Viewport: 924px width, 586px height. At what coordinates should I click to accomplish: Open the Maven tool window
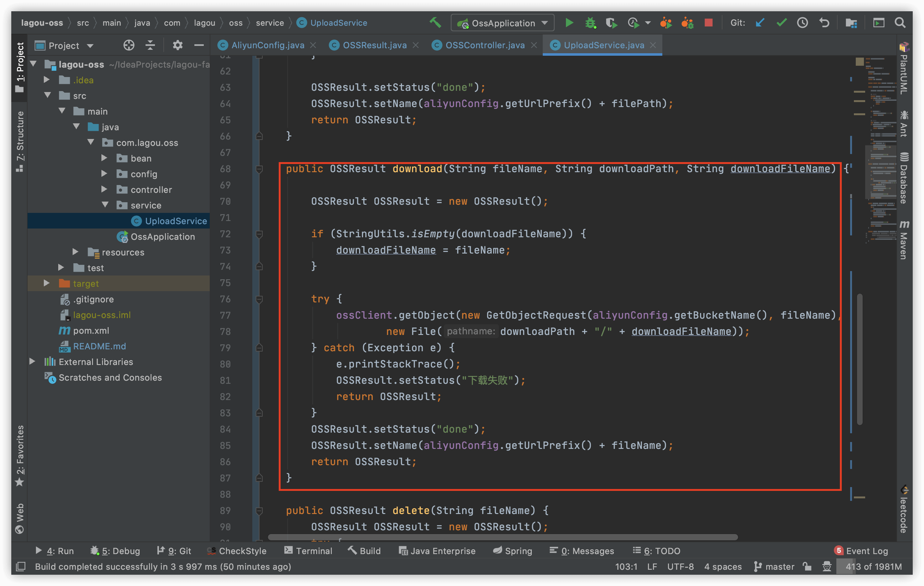(904, 239)
